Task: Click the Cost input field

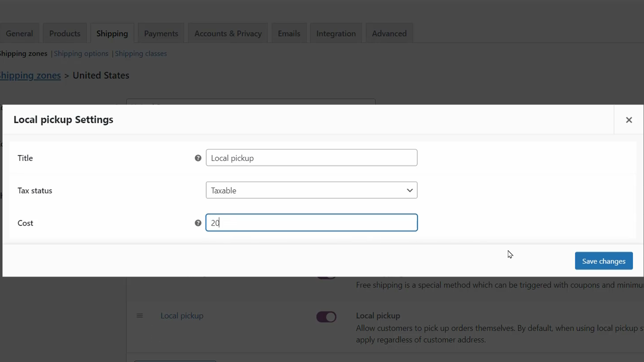Action: [312, 223]
